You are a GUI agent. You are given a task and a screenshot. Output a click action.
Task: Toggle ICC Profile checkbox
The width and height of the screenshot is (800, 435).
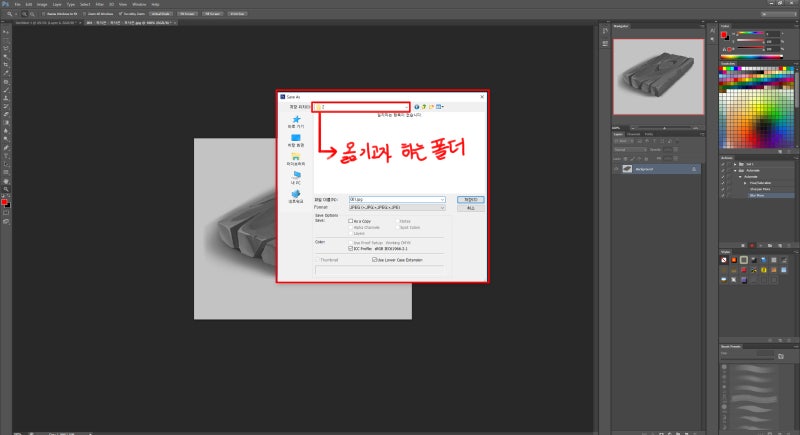pyautogui.click(x=351, y=248)
